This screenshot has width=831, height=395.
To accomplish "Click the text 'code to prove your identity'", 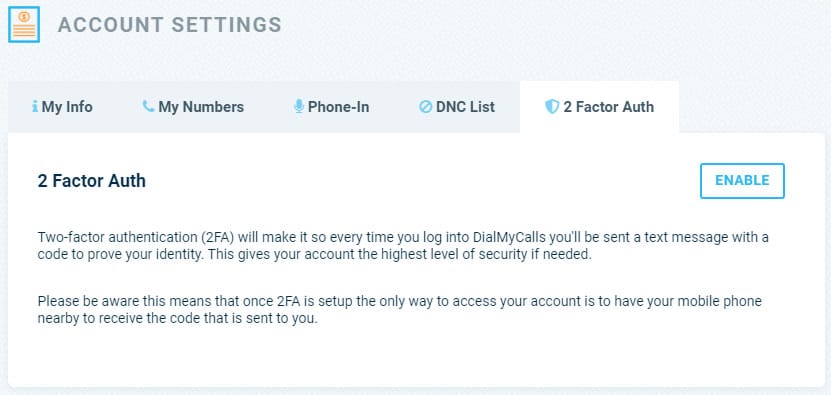I will (121, 254).
